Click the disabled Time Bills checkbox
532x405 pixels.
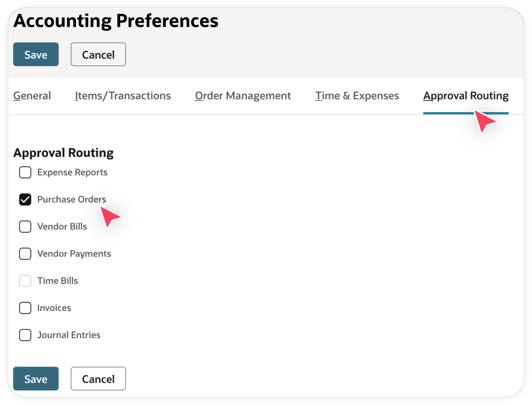(25, 280)
